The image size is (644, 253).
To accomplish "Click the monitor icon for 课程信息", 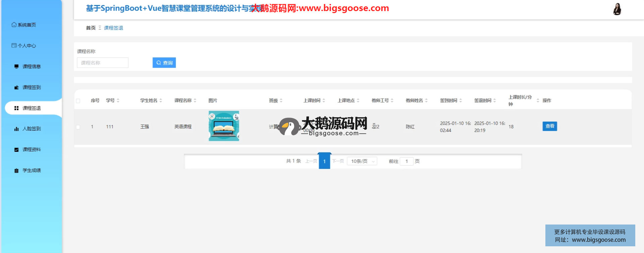I will click(x=16, y=66).
